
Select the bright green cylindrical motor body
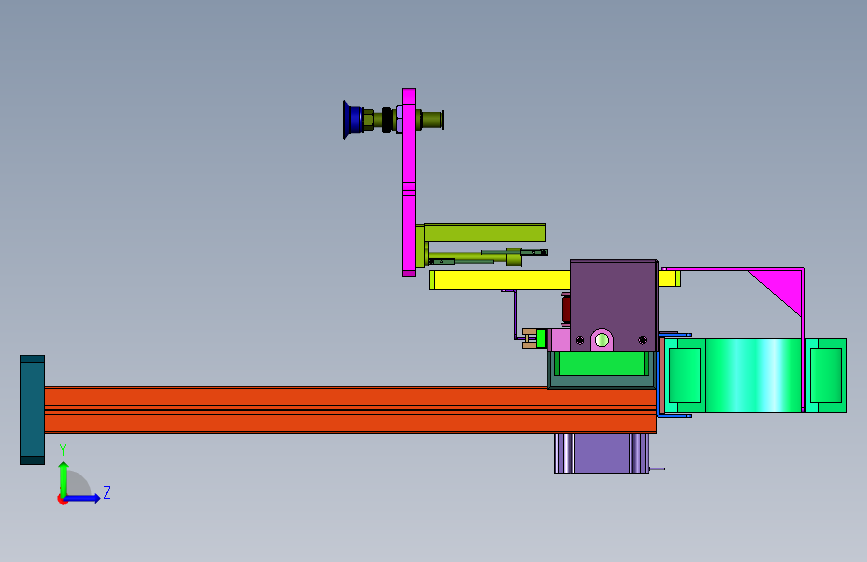[753, 375]
